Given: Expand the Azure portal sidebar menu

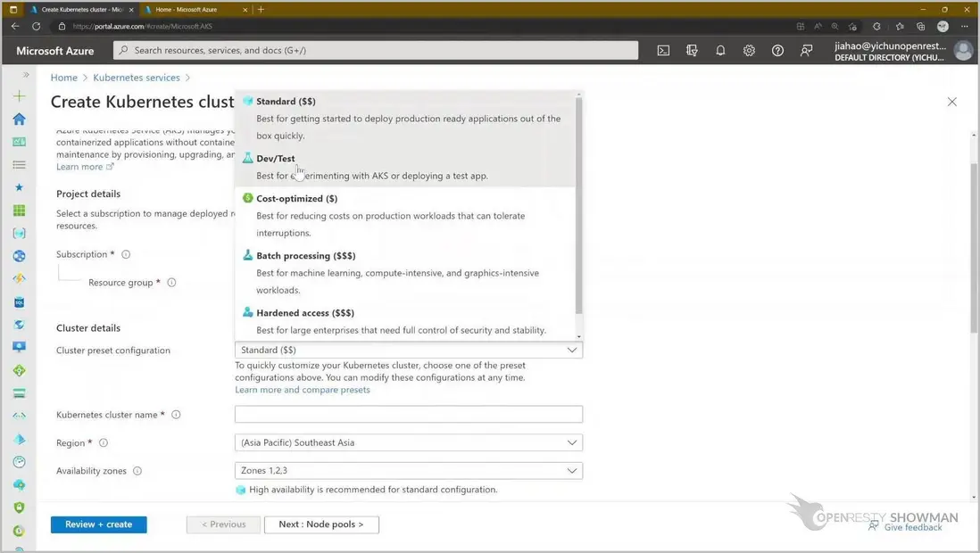Looking at the screenshot, I should tap(26, 74).
